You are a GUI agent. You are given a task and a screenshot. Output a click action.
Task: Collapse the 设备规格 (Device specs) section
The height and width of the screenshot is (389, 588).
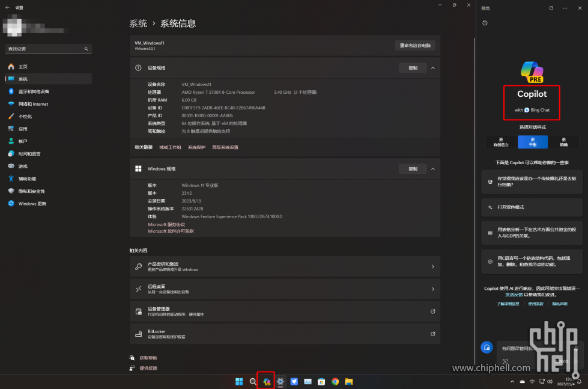tap(433, 68)
